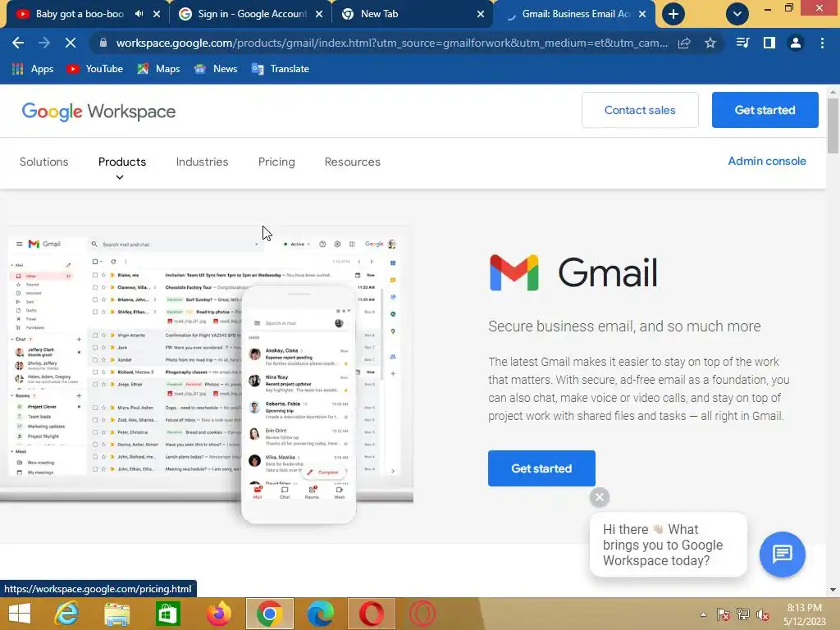Screen dimensions: 840x630
Task: Open the Solutions menu
Action: [x=44, y=162]
